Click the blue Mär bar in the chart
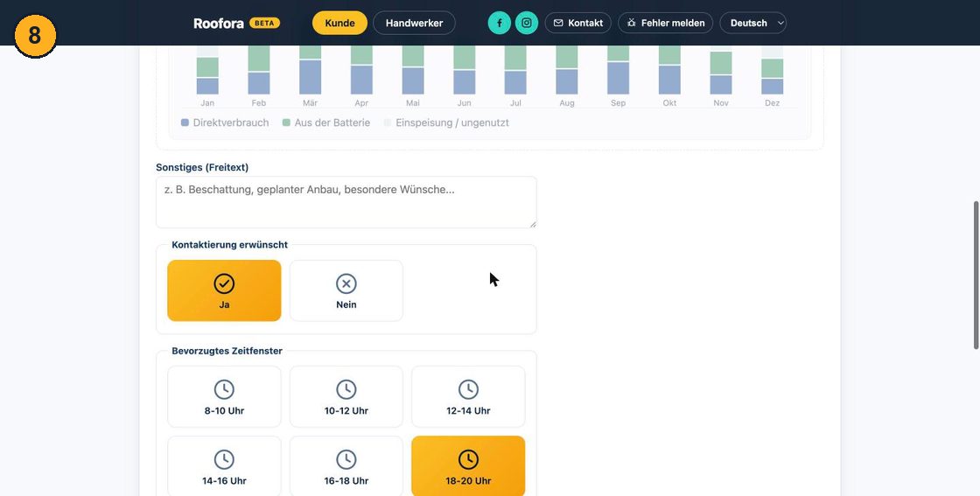980x496 pixels. 310,77
